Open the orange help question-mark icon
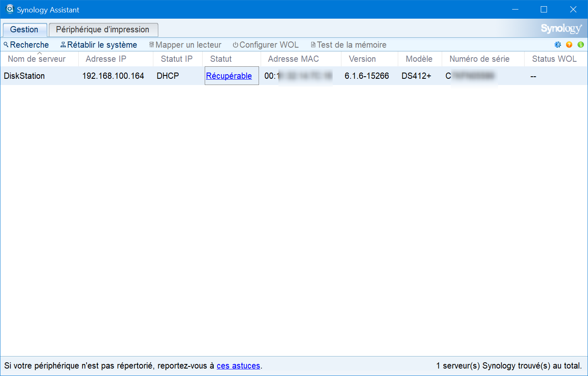The width and height of the screenshot is (588, 376). click(x=569, y=45)
